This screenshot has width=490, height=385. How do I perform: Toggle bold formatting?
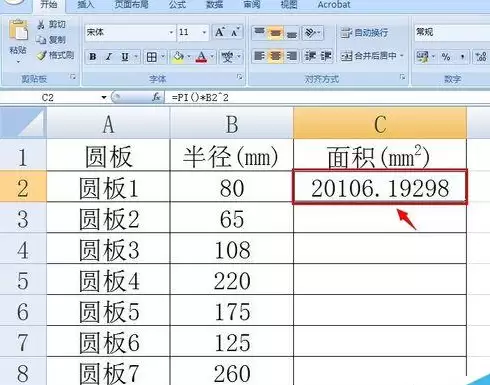point(93,57)
